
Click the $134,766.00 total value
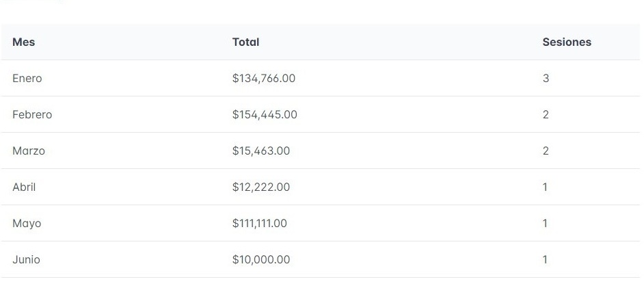tap(264, 79)
